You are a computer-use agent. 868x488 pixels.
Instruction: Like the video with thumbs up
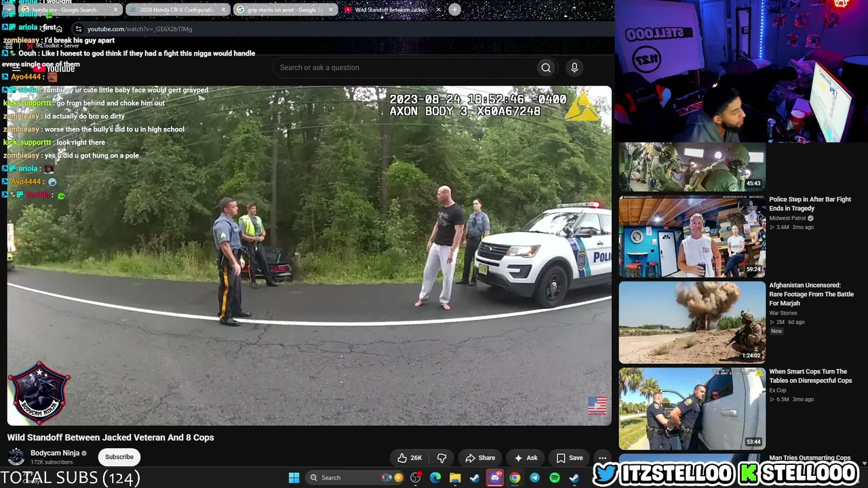[x=410, y=457]
